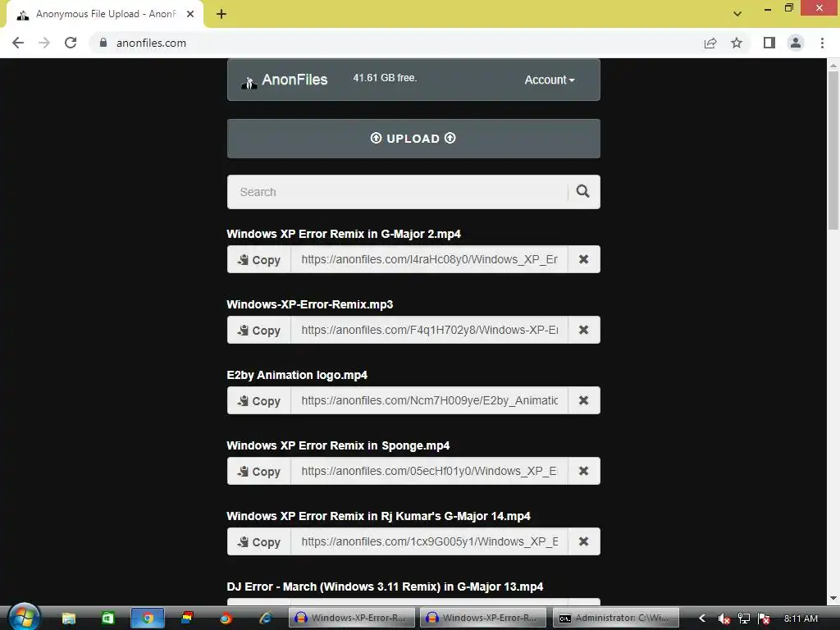
Task: Copy link for Rj Kumar's G-Major 14.mp4
Action: pyautogui.click(x=259, y=542)
